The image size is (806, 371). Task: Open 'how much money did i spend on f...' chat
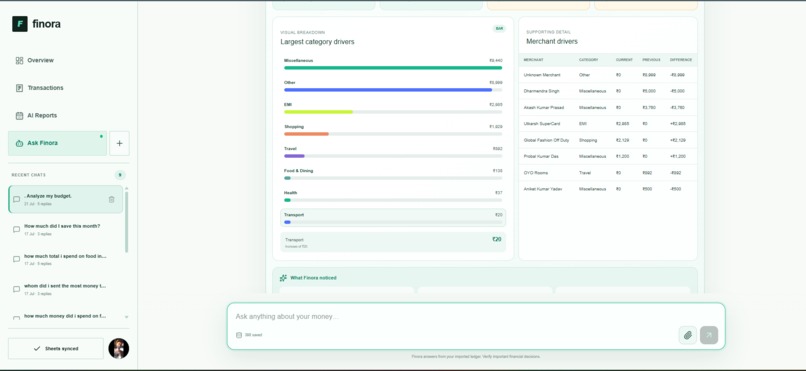click(x=66, y=317)
